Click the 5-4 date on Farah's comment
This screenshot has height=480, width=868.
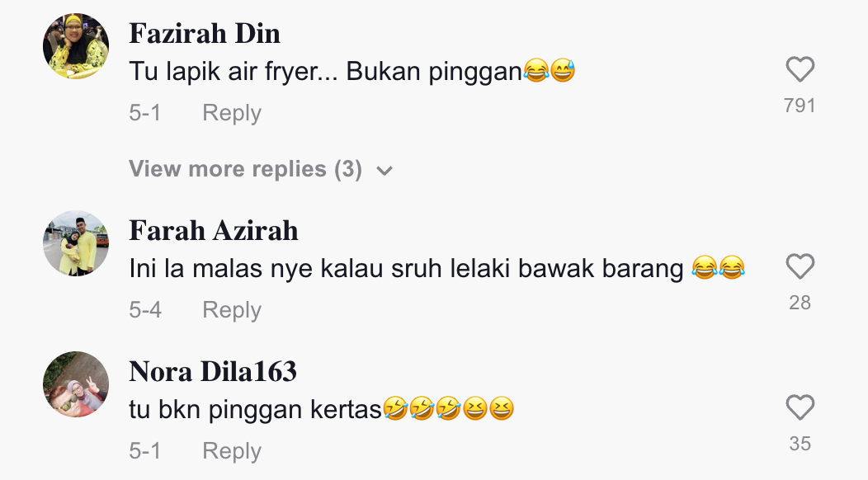tap(145, 310)
